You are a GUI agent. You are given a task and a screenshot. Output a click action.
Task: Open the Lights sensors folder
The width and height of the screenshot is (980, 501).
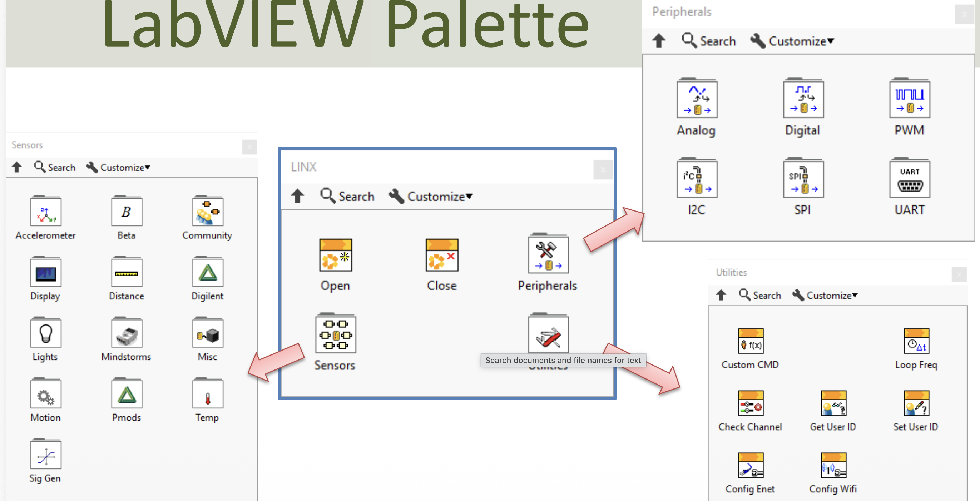tap(46, 332)
